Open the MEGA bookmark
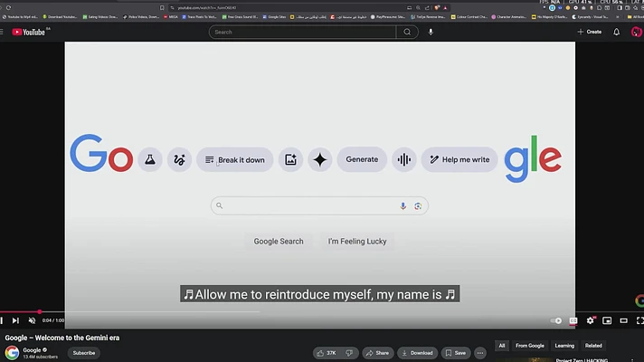This screenshot has width=644, height=362. (x=171, y=17)
